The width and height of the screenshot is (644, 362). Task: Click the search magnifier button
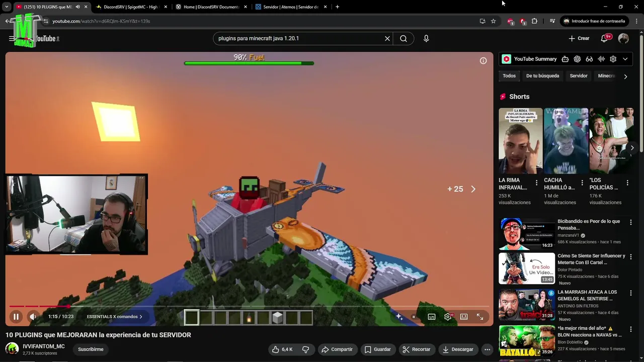404,38
